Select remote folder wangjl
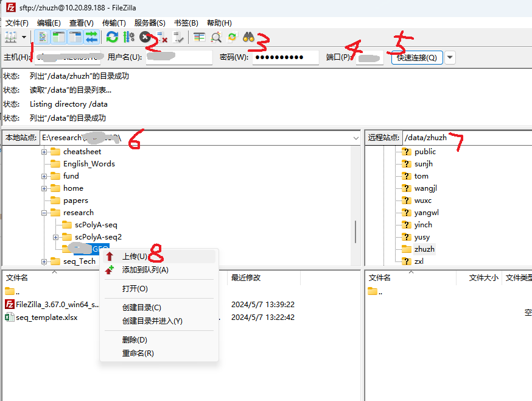The image size is (532, 401). click(x=425, y=188)
